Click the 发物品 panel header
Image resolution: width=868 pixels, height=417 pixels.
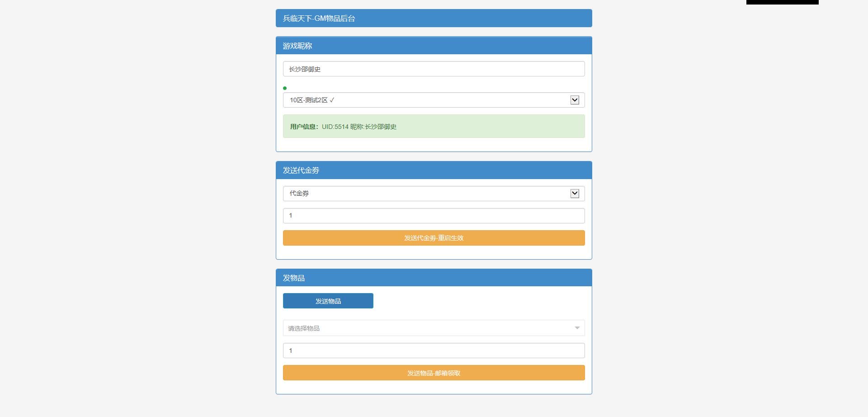pyautogui.click(x=434, y=278)
